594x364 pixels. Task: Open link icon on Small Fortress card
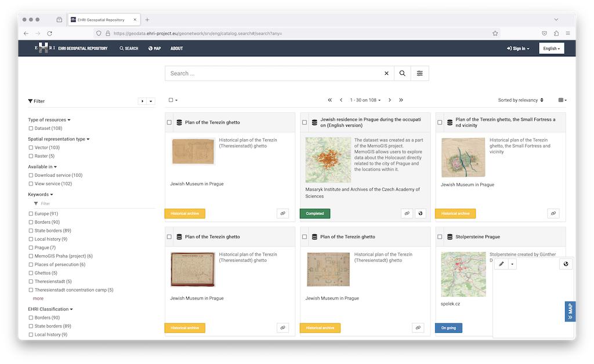(x=553, y=213)
